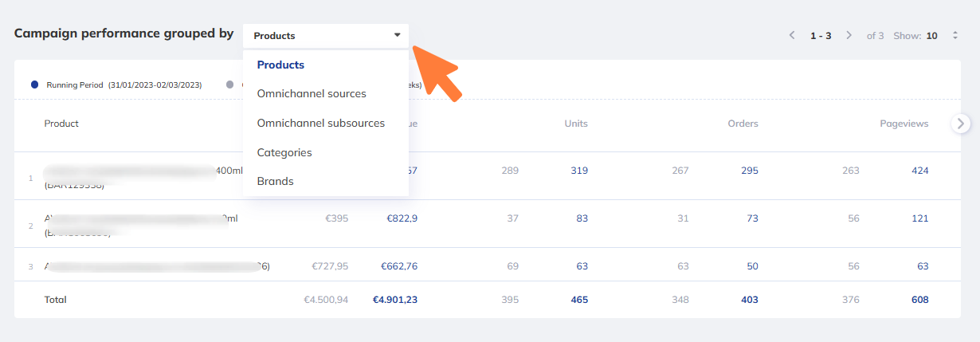Sort by the Units column header

575,124
